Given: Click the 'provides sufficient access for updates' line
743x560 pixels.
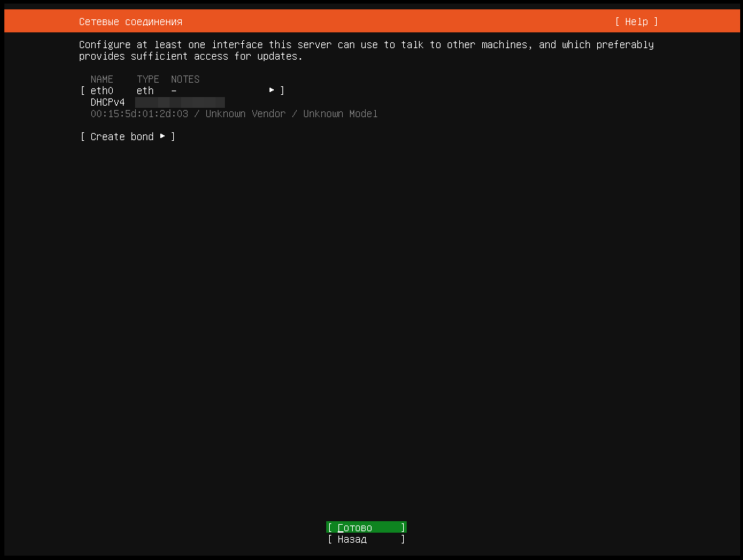Looking at the screenshot, I should [x=191, y=56].
